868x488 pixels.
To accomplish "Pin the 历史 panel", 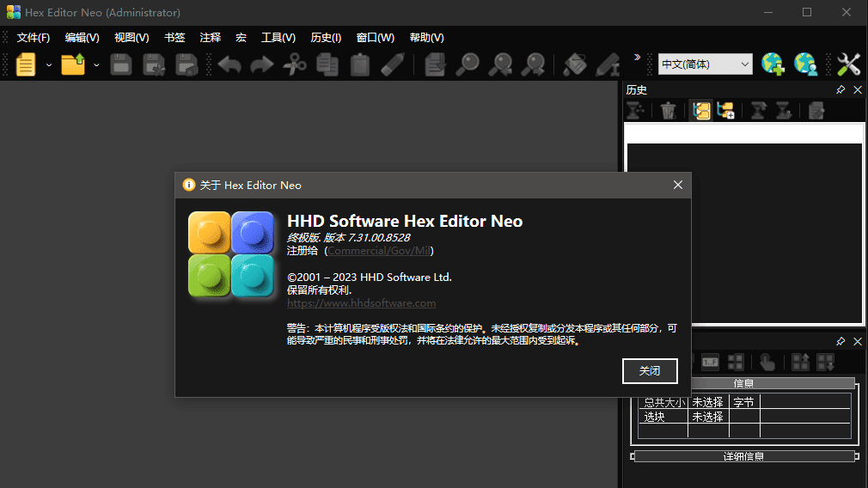I will coord(840,89).
